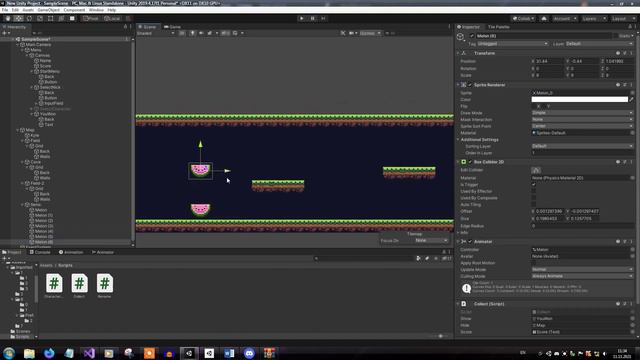The width and height of the screenshot is (640, 360).
Task: Open Visual Studio from the taskbar
Action: [x=89, y=353]
